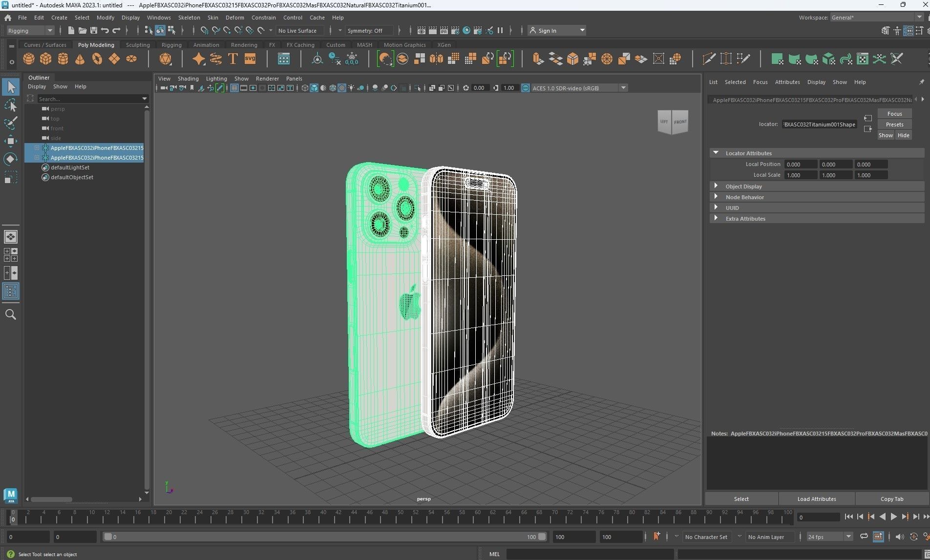
Task: Click the Extrude shelf icon
Action: (x=538, y=59)
